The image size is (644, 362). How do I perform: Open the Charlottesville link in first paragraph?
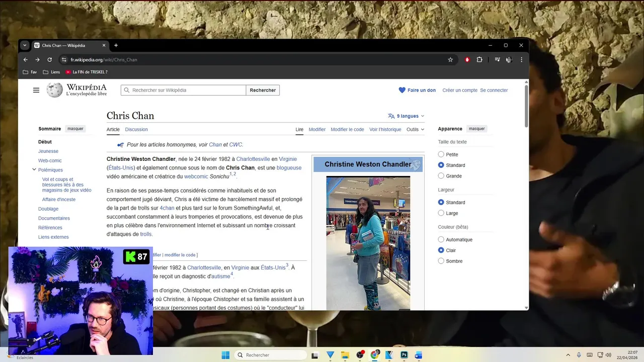pos(253,159)
